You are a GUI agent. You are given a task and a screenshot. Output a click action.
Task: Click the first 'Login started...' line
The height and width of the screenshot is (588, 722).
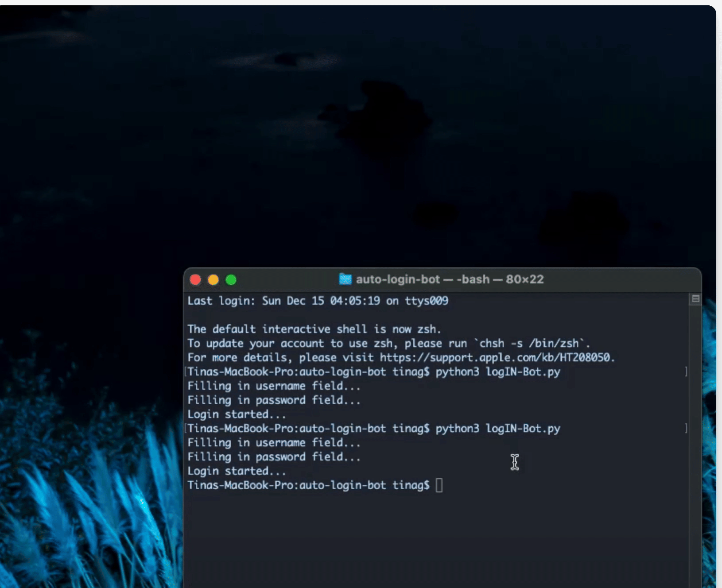click(237, 414)
